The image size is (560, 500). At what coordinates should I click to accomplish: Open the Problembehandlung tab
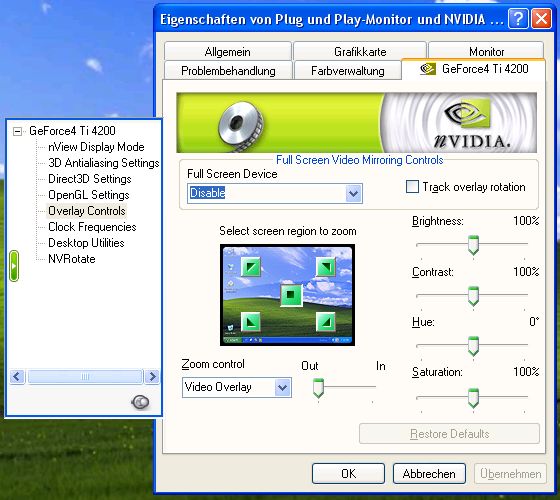click(x=228, y=70)
